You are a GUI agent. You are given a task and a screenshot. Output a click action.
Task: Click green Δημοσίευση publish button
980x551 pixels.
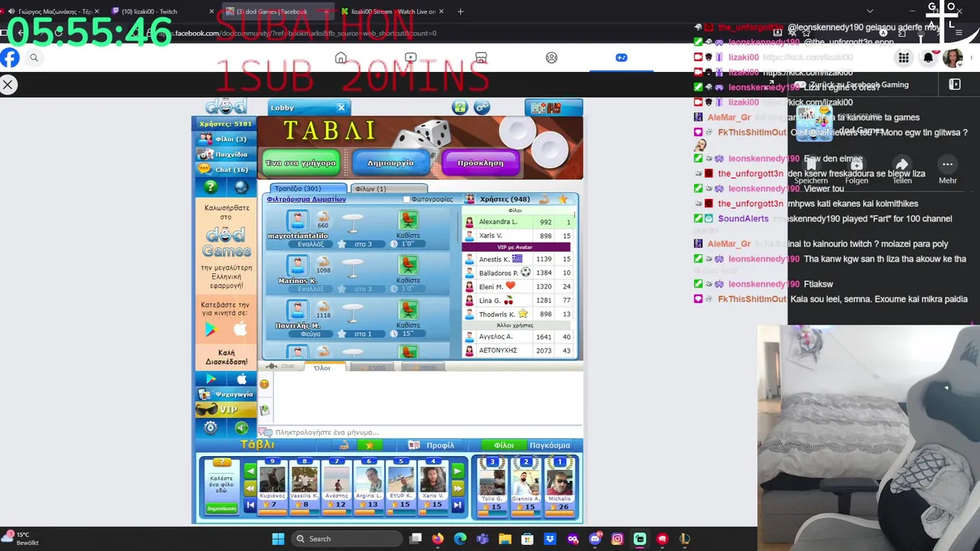tap(221, 508)
